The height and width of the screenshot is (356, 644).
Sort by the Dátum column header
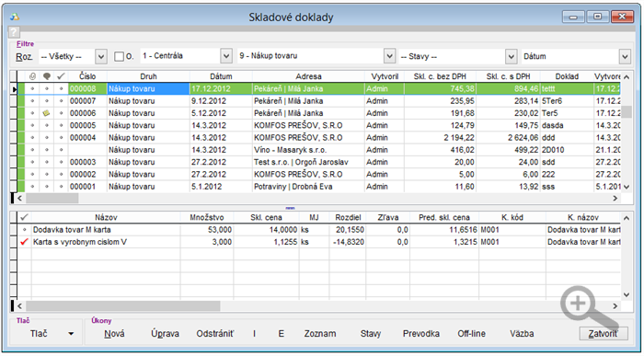point(221,76)
